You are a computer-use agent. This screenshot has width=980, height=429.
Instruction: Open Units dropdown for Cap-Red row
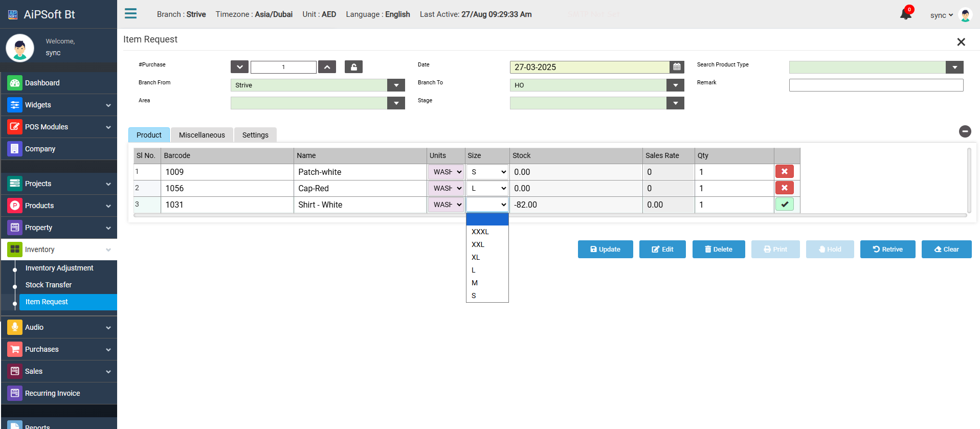coord(447,188)
